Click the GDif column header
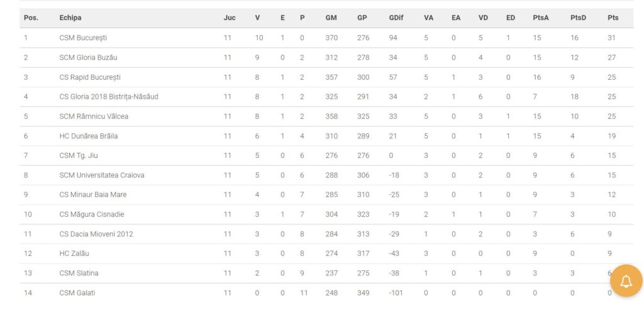 (x=396, y=18)
